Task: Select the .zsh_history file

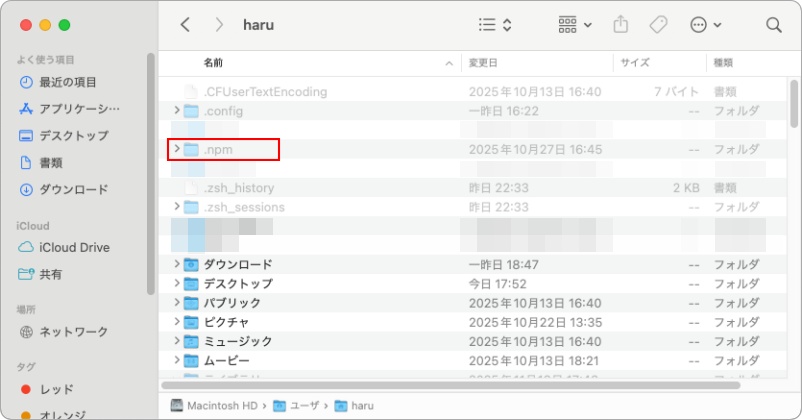Action: 238,188
